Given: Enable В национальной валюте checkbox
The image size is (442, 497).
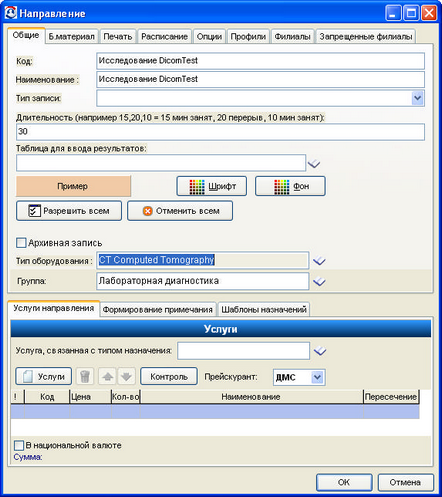Looking at the screenshot, I should (19, 445).
